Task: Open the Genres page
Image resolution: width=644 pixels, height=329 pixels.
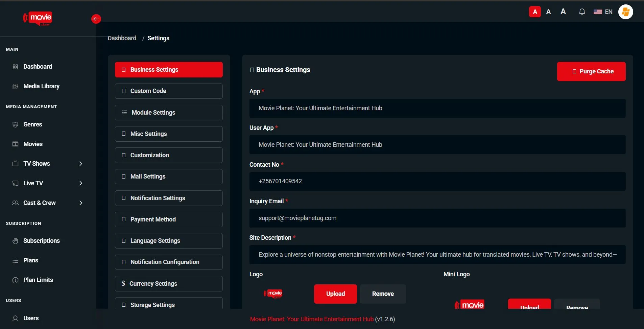Action: [x=32, y=124]
